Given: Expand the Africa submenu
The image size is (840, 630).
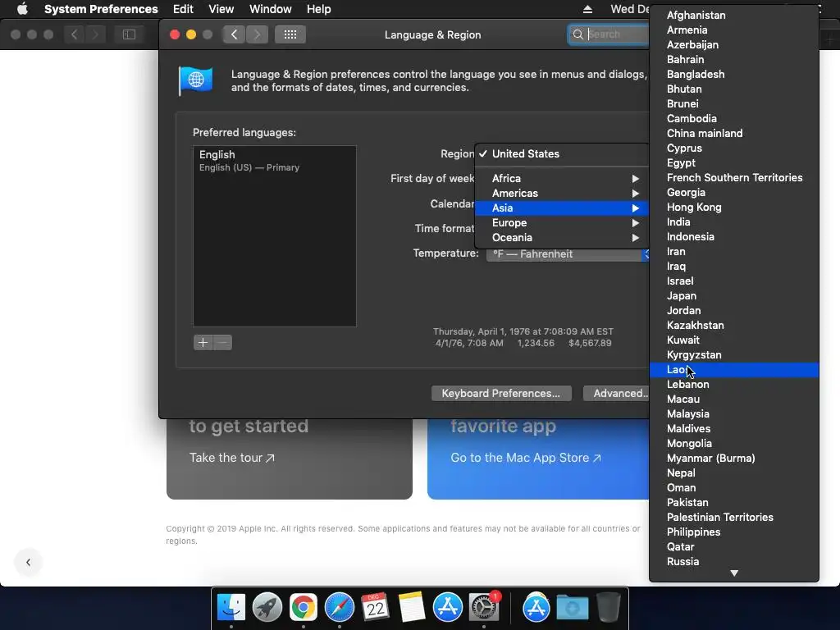Looking at the screenshot, I should click(x=562, y=178).
